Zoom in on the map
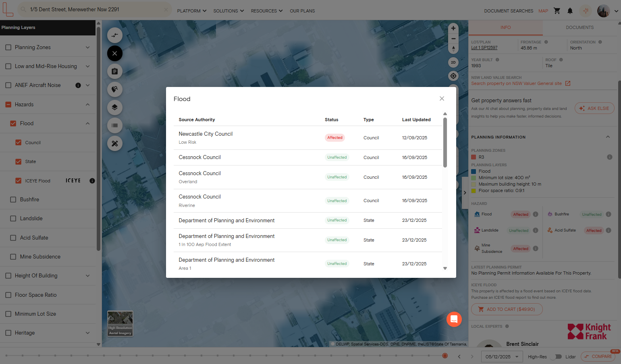The image size is (621, 364). [453, 28]
